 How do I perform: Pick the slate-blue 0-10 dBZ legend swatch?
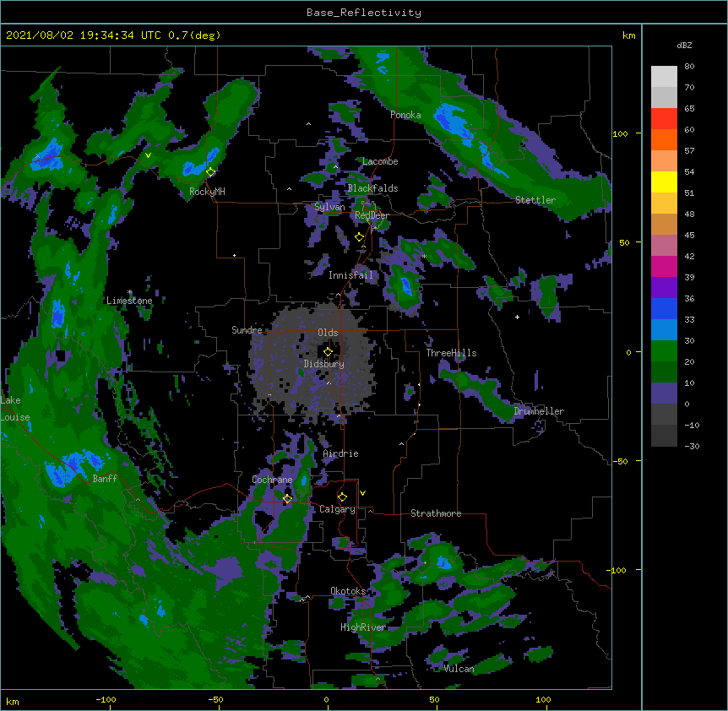pos(664,393)
